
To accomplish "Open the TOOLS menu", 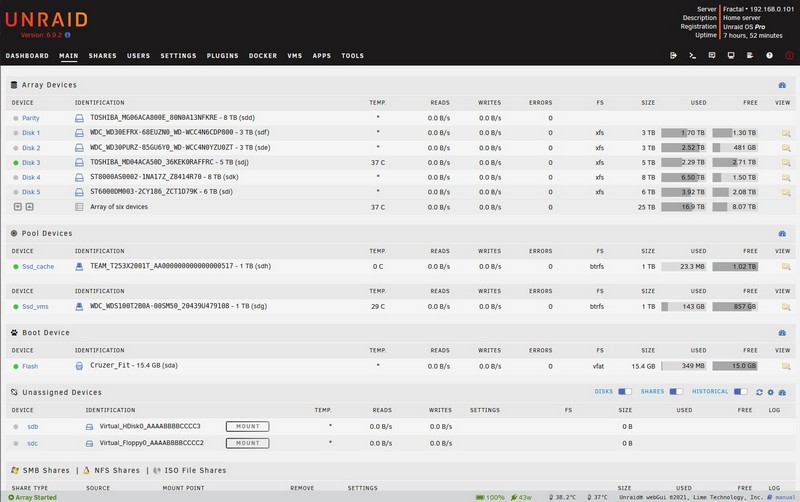I will pyautogui.click(x=353, y=56).
